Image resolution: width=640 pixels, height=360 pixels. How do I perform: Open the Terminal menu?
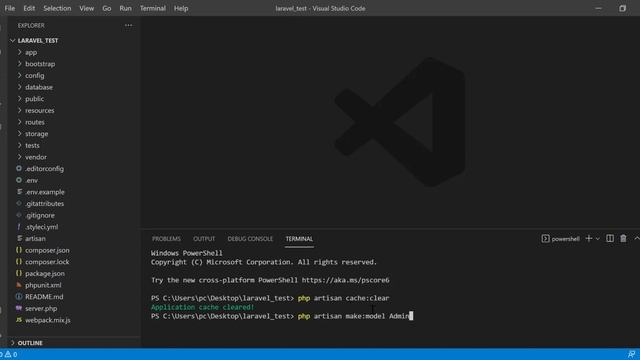pos(153,8)
